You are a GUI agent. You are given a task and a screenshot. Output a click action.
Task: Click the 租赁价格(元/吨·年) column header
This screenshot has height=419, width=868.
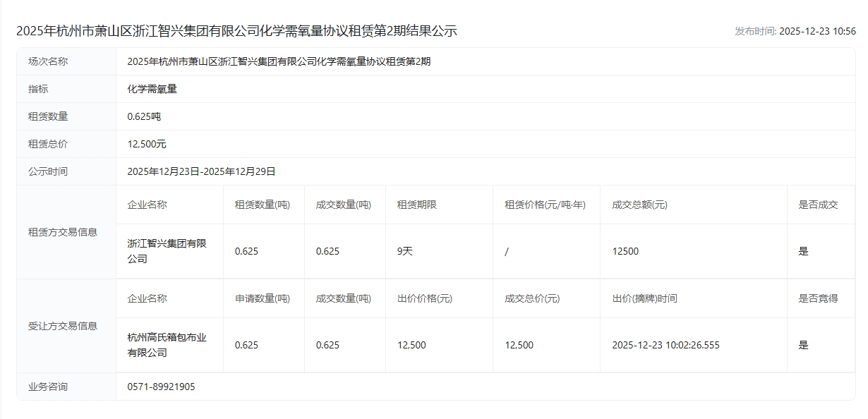coord(545,205)
